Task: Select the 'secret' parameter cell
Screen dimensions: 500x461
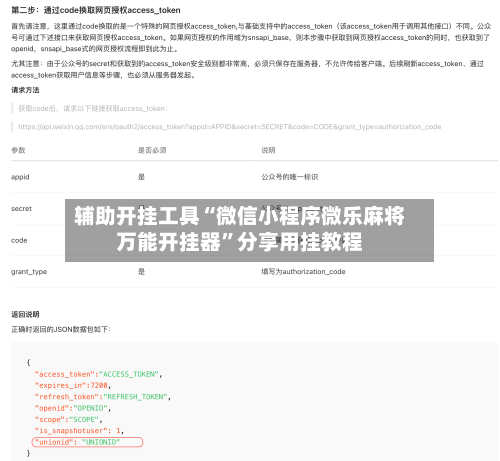Action: click(21, 209)
